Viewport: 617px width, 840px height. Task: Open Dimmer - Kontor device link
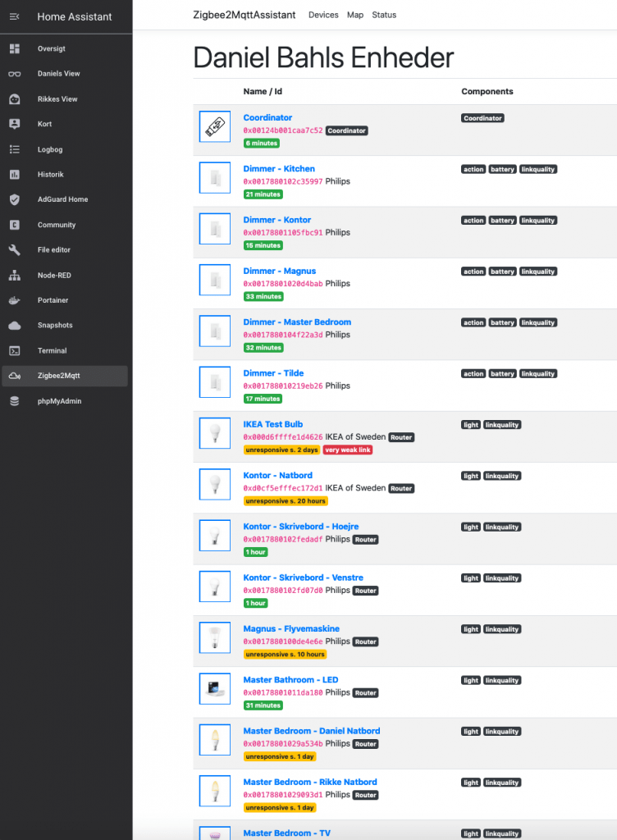pos(277,220)
